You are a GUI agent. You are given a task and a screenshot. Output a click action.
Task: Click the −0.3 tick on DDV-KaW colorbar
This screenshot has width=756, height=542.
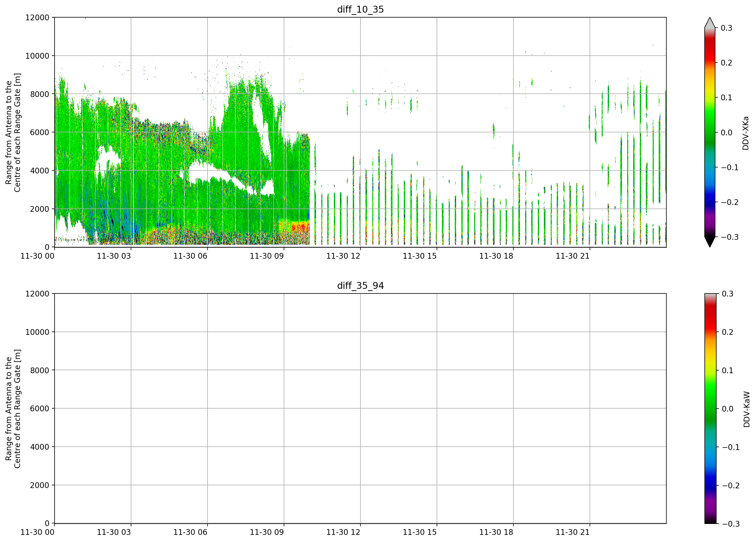pyautogui.click(x=731, y=524)
